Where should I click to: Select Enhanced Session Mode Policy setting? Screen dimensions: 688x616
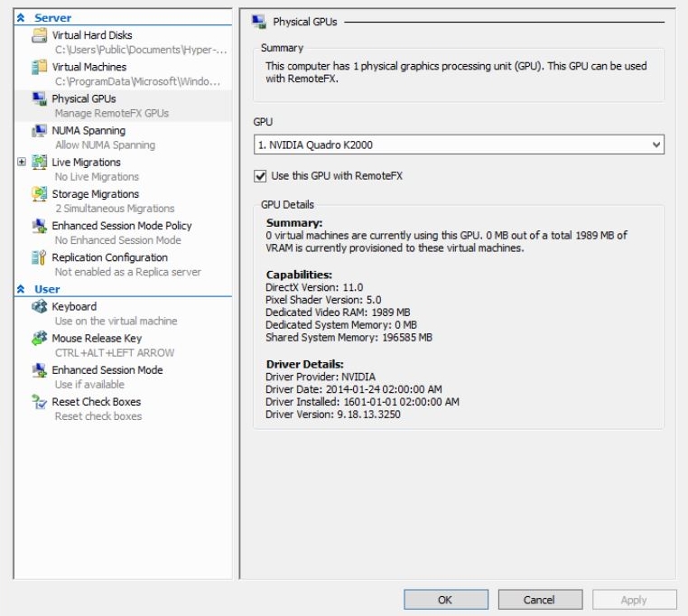click(122, 226)
